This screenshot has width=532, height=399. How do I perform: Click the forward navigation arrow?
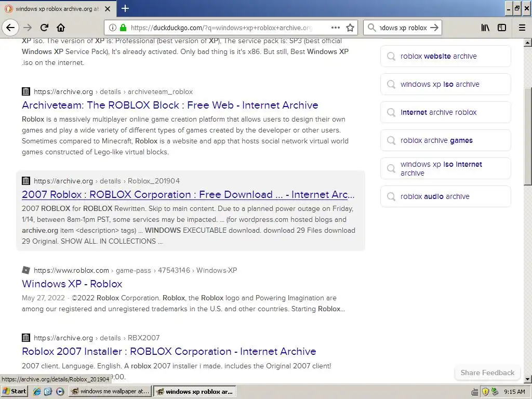coord(28,28)
